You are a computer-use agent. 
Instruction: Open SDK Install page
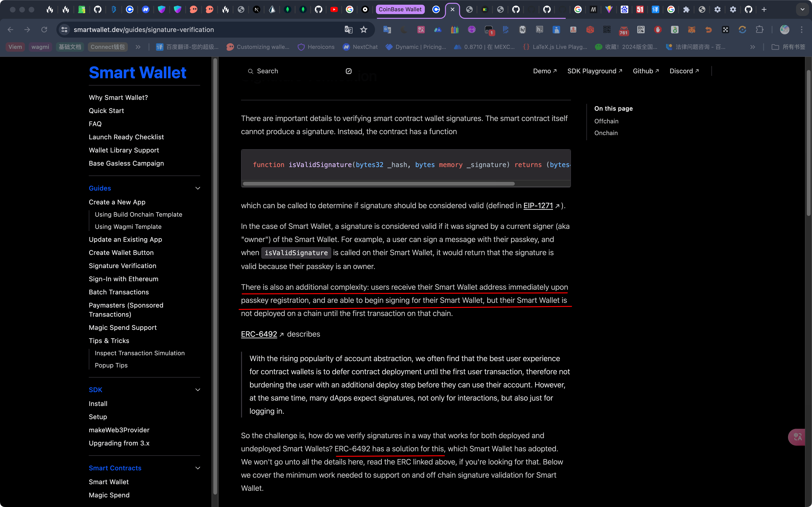click(98, 404)
